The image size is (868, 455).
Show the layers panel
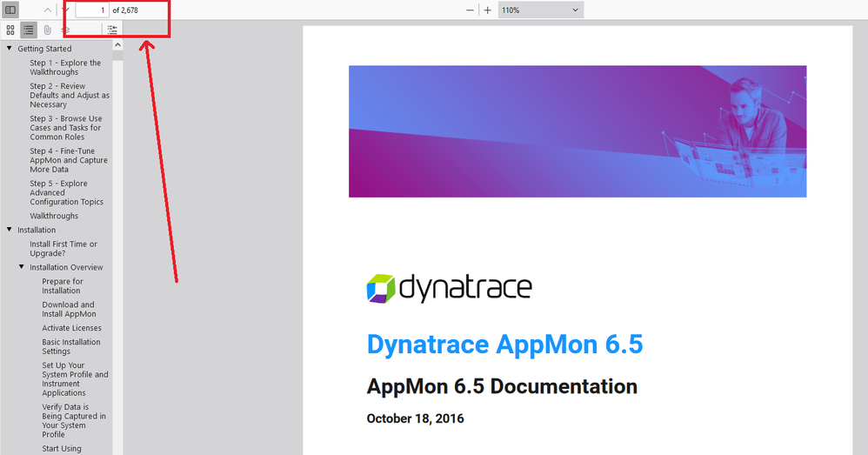(x=65, y=30)
